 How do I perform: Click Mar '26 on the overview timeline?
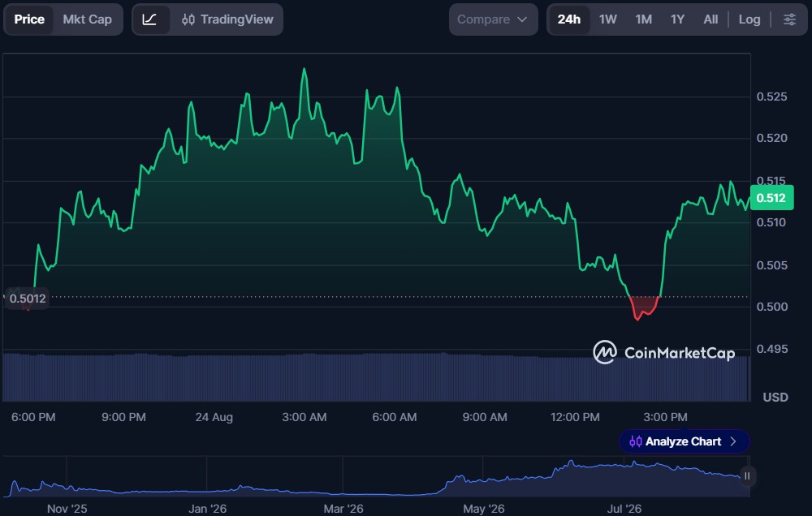pos(343,508)
